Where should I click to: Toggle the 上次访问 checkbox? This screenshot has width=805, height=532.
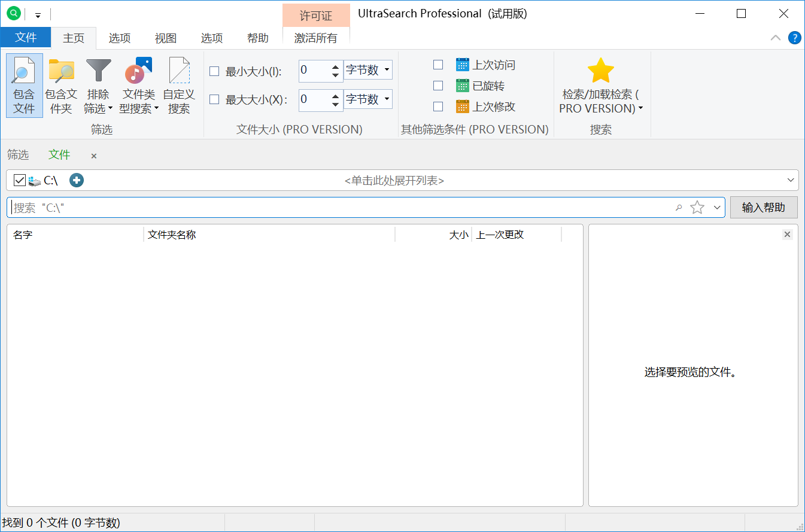pyautogui.click(x=438, y=65)
